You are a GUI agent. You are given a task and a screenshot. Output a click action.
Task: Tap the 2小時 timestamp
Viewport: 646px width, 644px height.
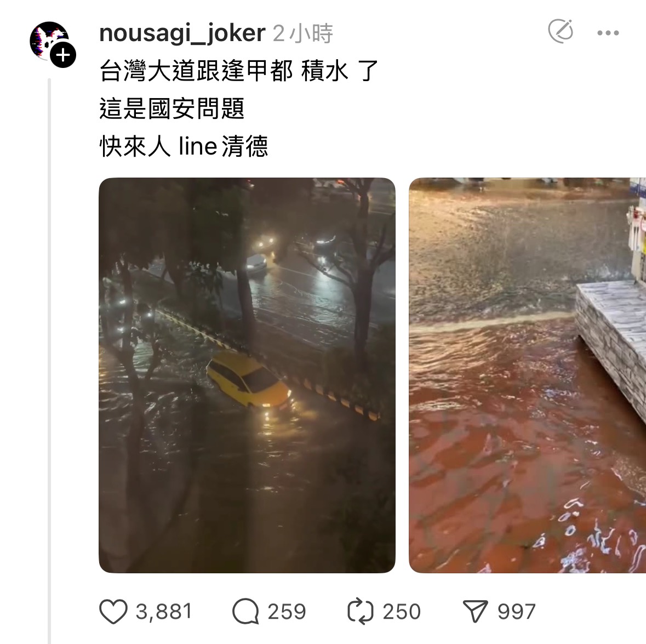303,33
